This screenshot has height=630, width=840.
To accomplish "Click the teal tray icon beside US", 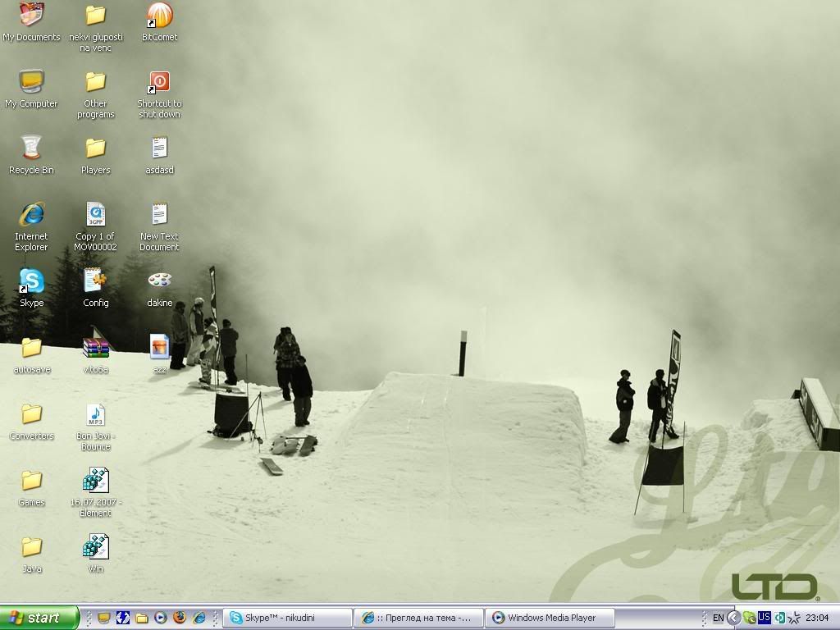I will pos(779,618).
